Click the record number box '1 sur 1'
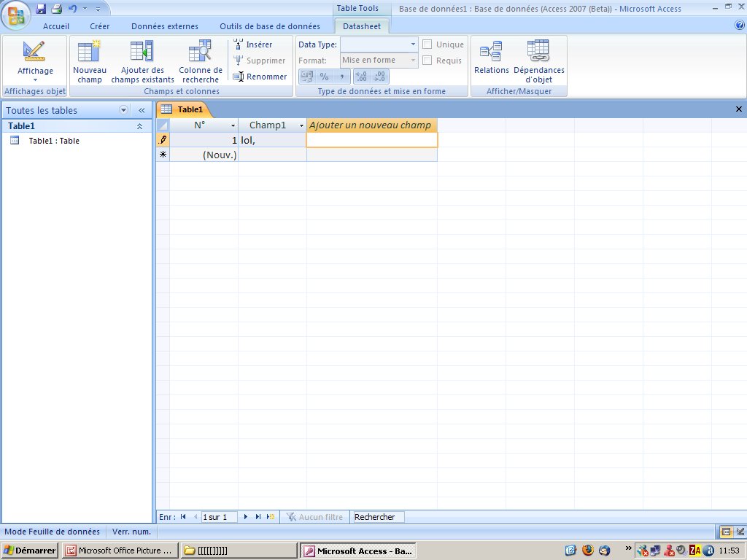Viewport: 747px width, 560px height. [x=219, y=517]
